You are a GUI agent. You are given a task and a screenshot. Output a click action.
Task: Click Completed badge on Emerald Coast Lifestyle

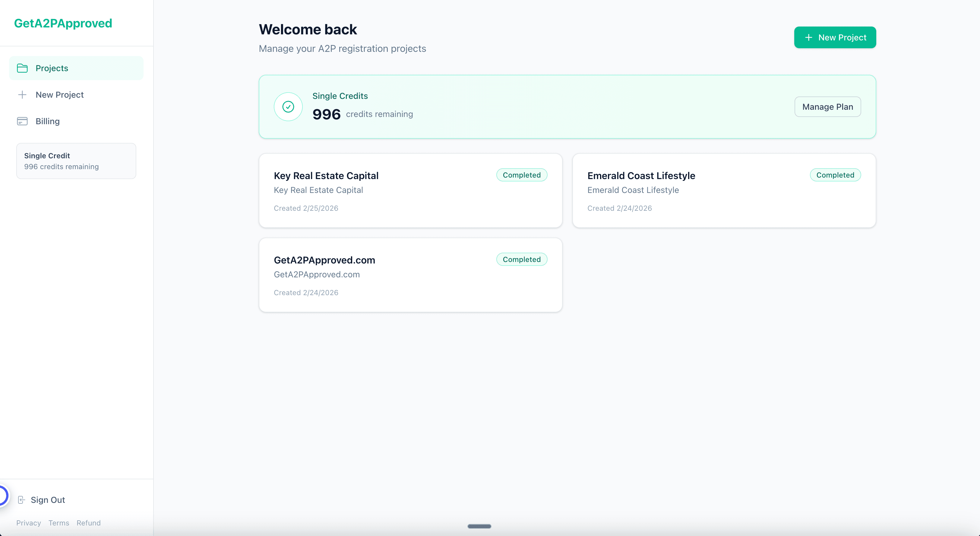(835, 175)
